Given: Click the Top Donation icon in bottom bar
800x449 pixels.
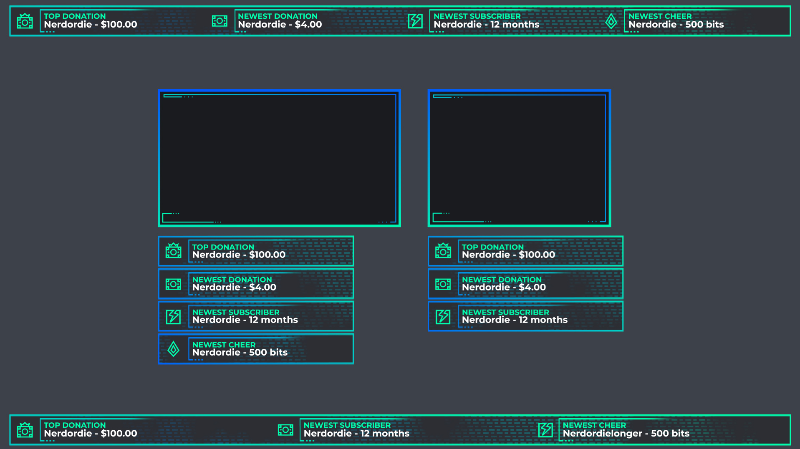Looking at the screenshot, I should coord(25,430).
